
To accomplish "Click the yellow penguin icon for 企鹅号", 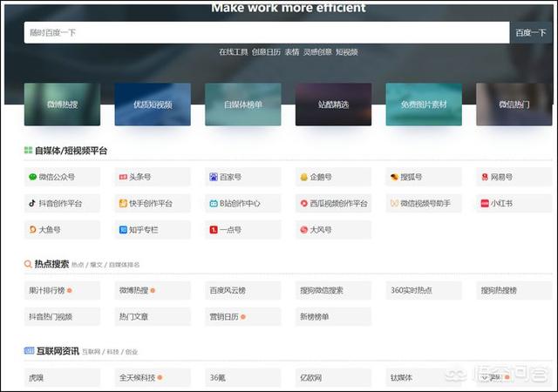I will pos(304,177).
